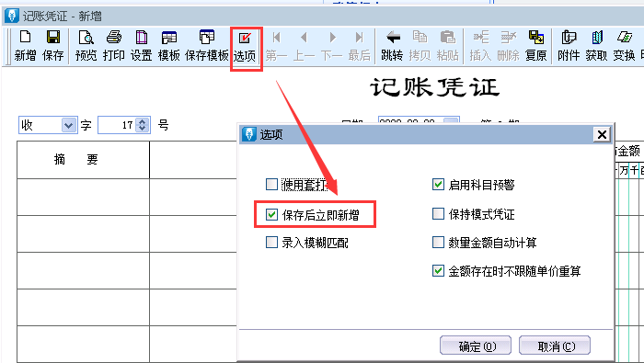Go to 上一 (Previous) voucher
The image size is (644, 363).
click(304, 46)
